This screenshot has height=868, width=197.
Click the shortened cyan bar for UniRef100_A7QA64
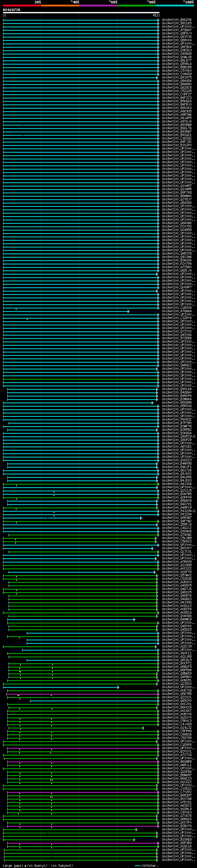coord(66,311)
